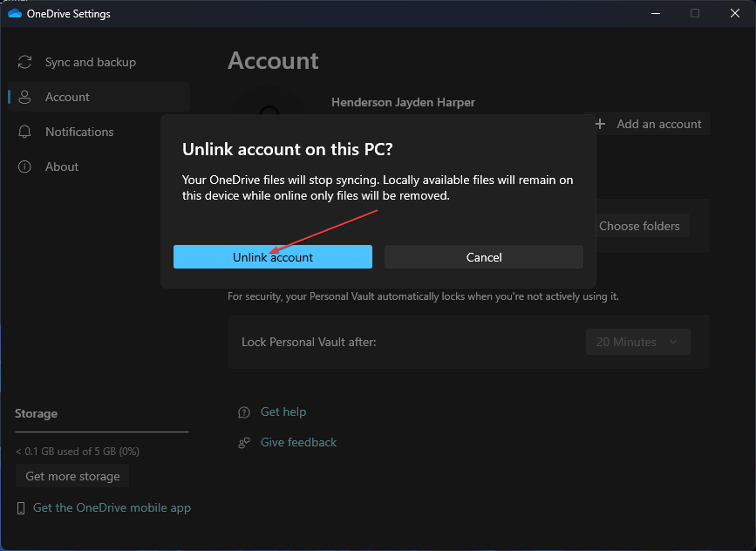This screenshot has height=551, width=756.
Task: Click the Get help question mark icon
Action: (x=243, y=412)
